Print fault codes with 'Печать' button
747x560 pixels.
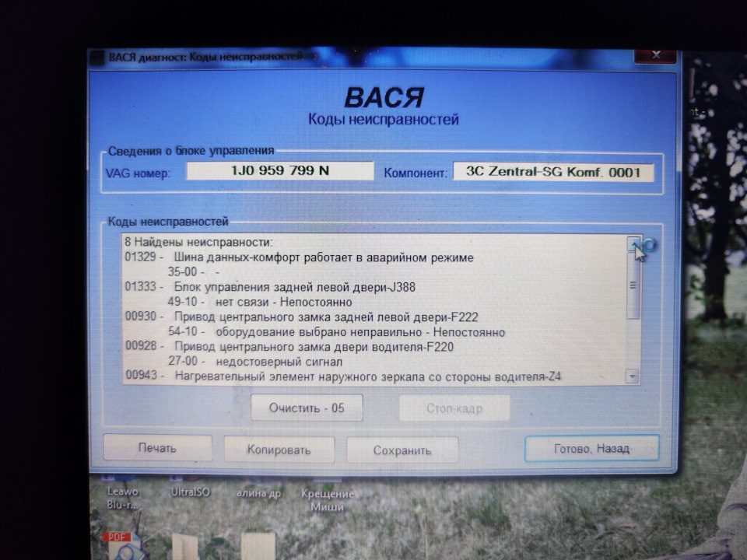[x=158, y=448]
